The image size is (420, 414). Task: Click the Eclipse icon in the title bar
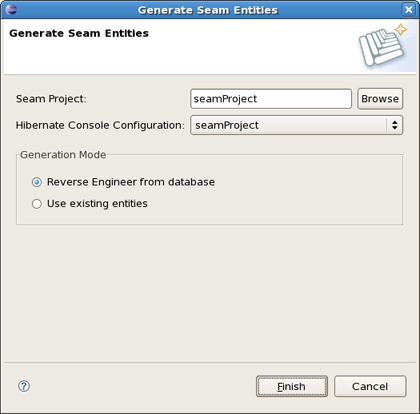tap(11, 9)
